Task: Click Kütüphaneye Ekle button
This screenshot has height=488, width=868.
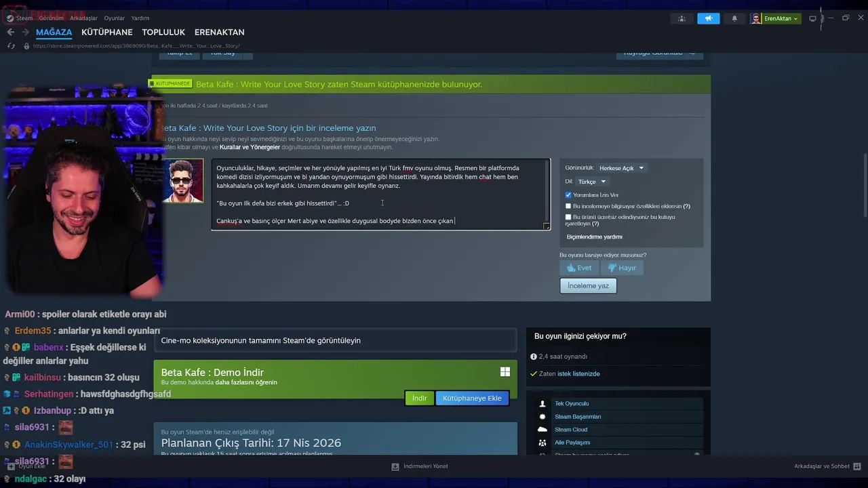Action: [x=472, y=398]
